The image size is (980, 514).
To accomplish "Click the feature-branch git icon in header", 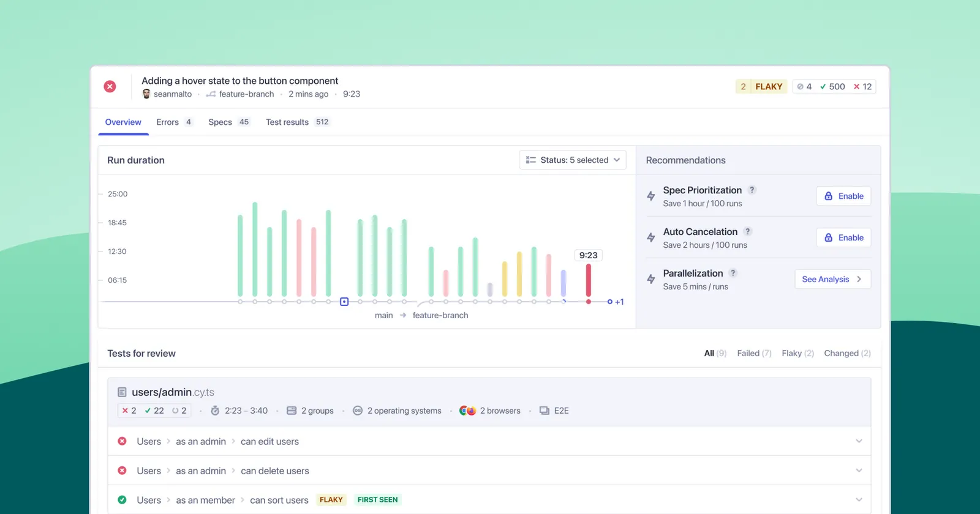I will pos(211,94).
